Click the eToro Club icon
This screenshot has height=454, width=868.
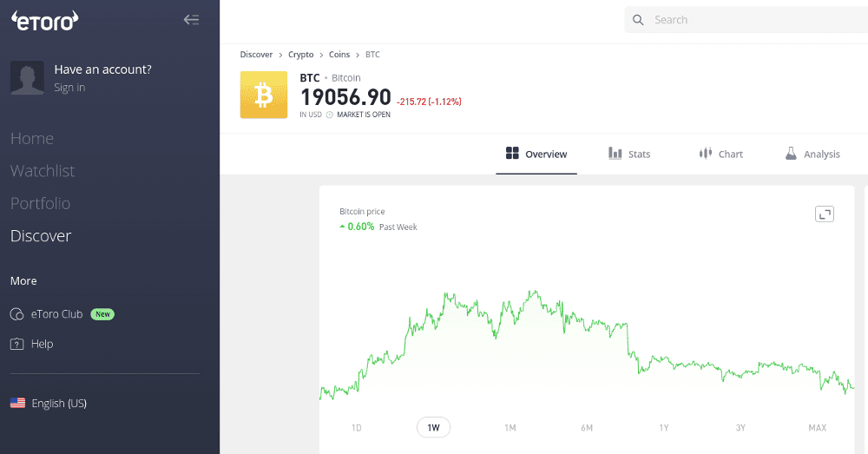(17, 314)
